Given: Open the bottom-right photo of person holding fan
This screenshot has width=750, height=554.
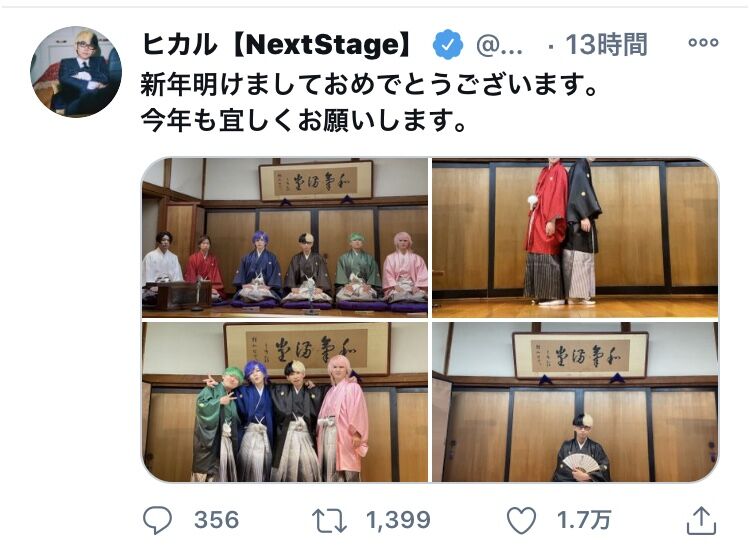Looking at the screenshot, I should [x=575, y=402].
